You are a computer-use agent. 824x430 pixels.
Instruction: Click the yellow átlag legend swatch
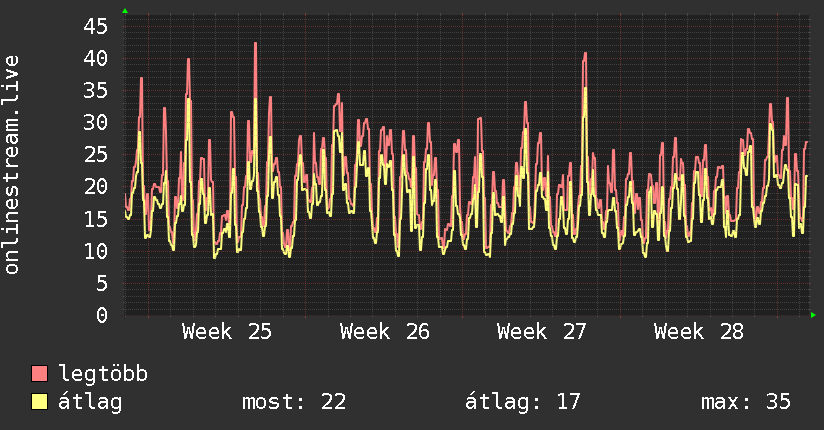coord(39,402)
